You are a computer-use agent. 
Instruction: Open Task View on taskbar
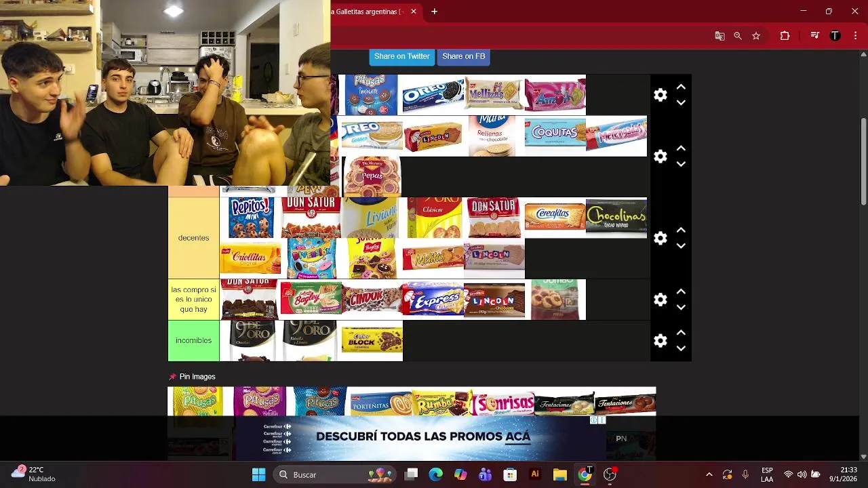point(411,474)
